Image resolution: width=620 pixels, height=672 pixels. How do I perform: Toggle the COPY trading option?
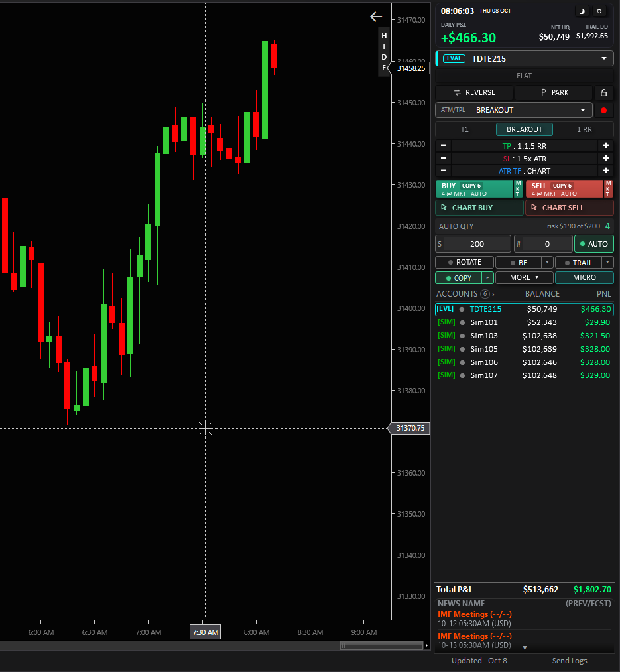point(458,278)
